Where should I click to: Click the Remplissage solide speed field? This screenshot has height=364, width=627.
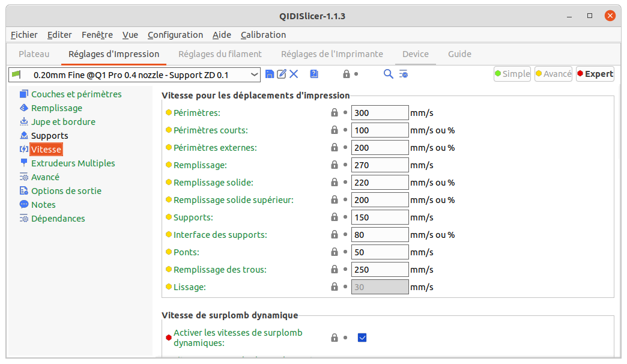380,183
